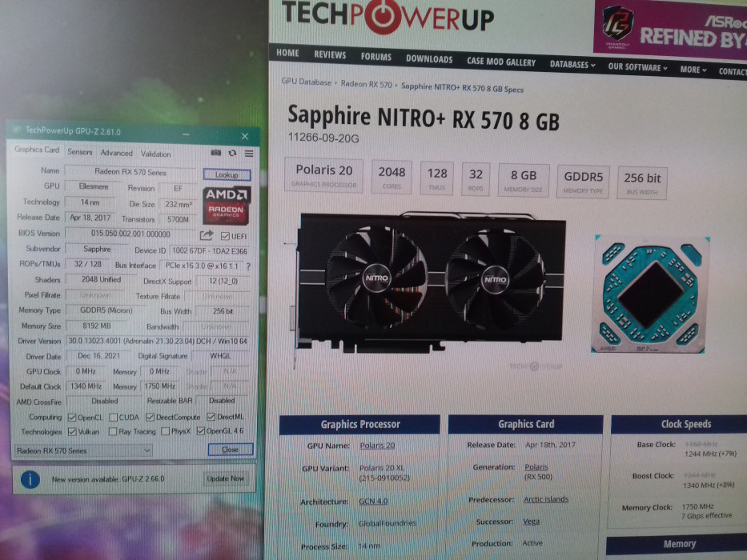Toggle the PhysX checkbox
The width and height of the screenshot is (747, 560).
165,431
